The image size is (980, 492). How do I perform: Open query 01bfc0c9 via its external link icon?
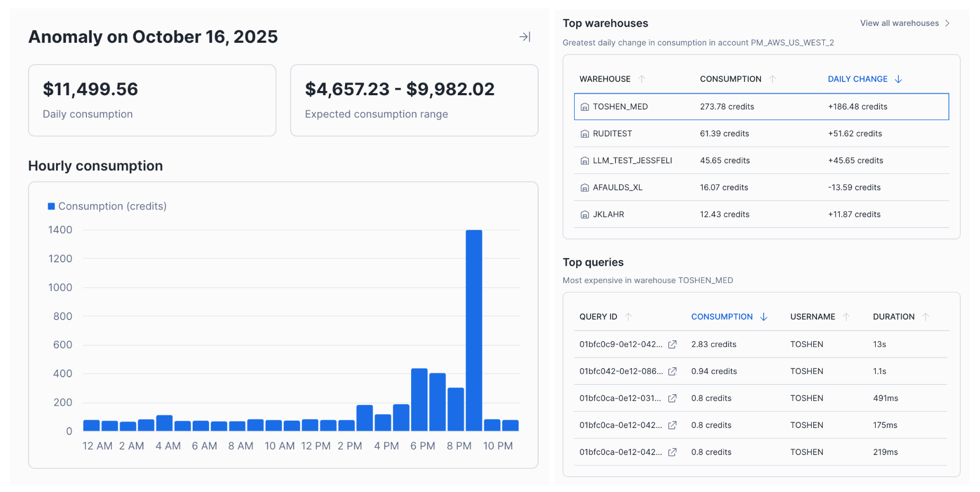tap(672, 344)
